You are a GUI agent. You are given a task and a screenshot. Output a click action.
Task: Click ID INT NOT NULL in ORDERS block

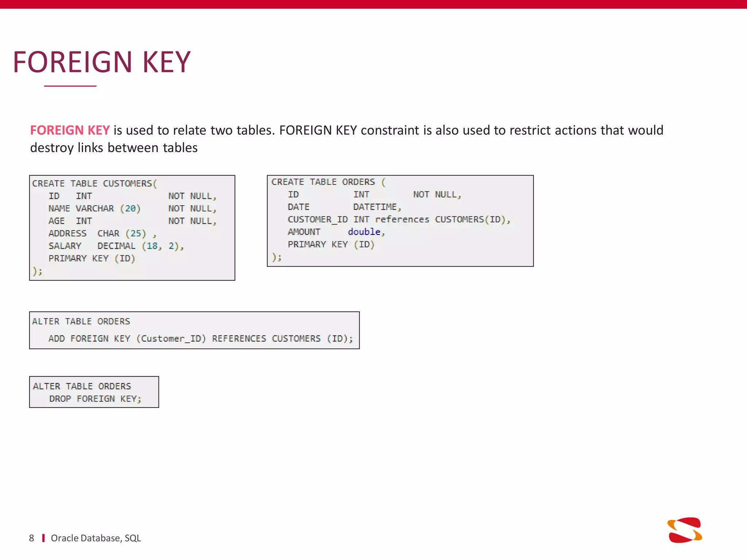(x=375, y=195)
